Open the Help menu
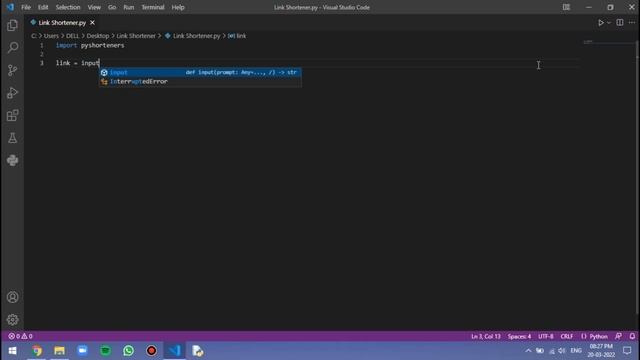Screen dimensions: 640x360 178,7
